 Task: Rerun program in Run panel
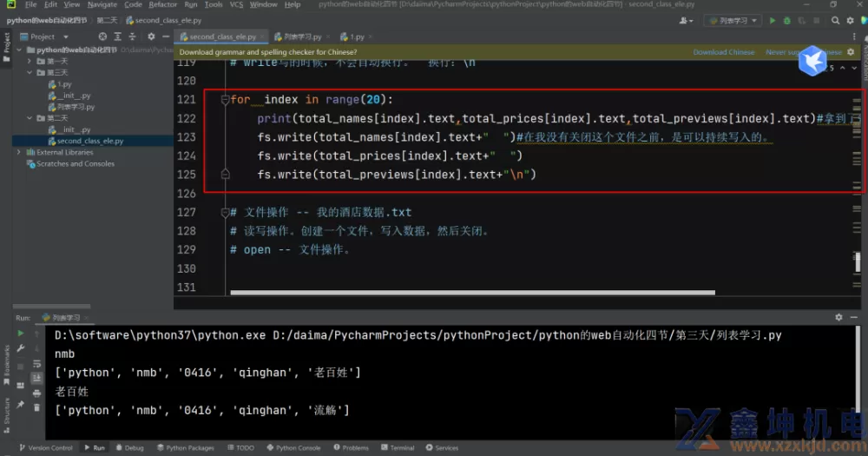click(x=21, y=334)
